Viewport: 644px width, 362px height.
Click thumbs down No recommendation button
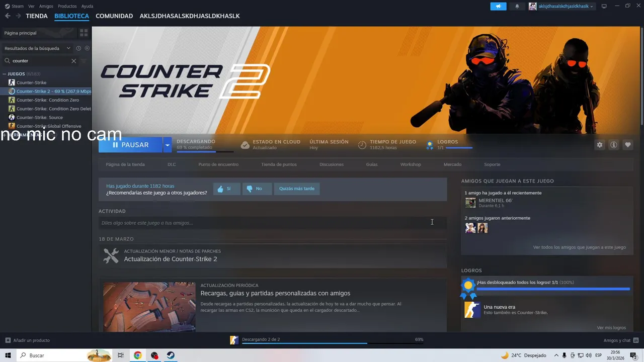coord(257,189)
